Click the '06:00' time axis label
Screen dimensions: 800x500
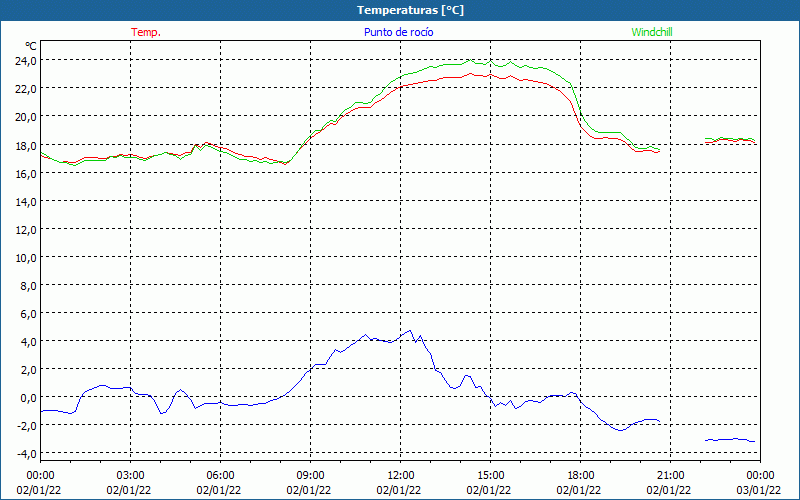221,476
